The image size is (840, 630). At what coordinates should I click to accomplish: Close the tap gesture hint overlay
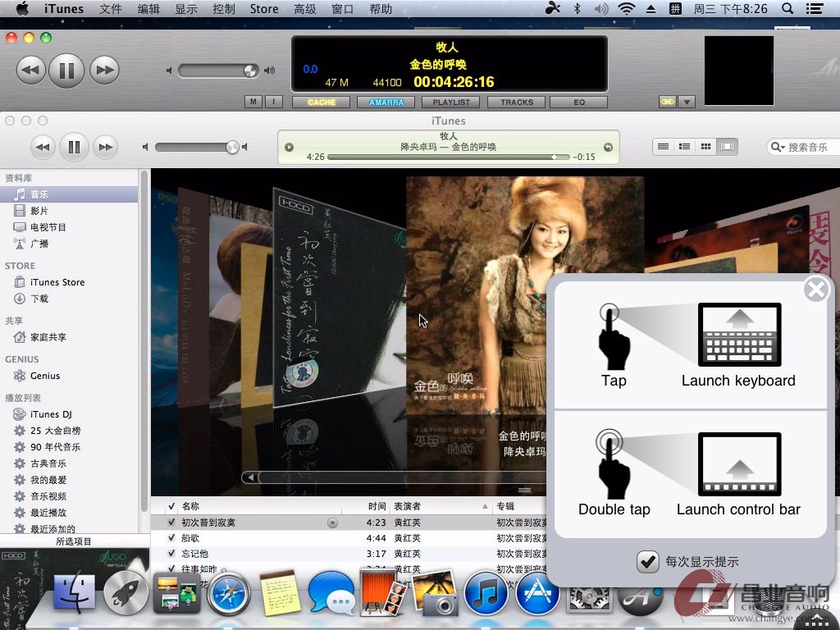pos(816,290)
